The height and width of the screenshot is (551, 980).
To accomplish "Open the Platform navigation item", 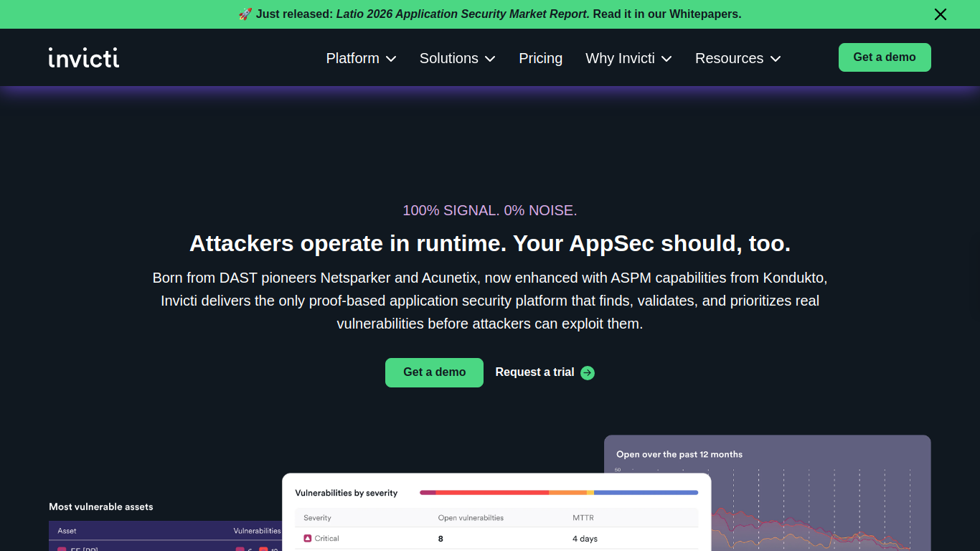I will (x=361, y=58).
